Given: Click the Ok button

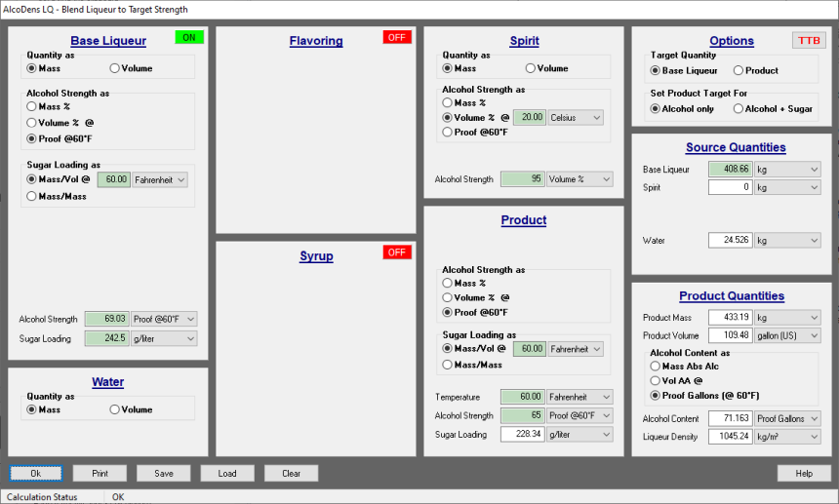Looking at the screenshot, I should coord(35,473).
